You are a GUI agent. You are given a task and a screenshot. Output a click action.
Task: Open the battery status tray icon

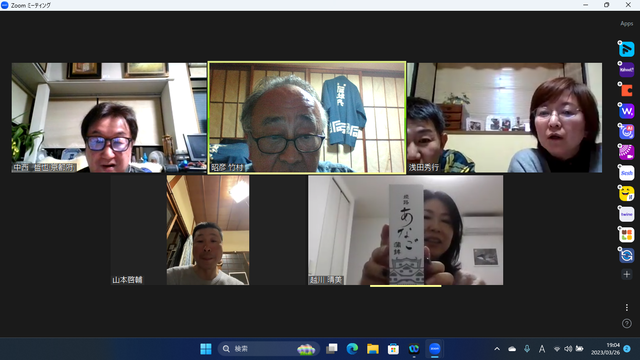[579, 349]
